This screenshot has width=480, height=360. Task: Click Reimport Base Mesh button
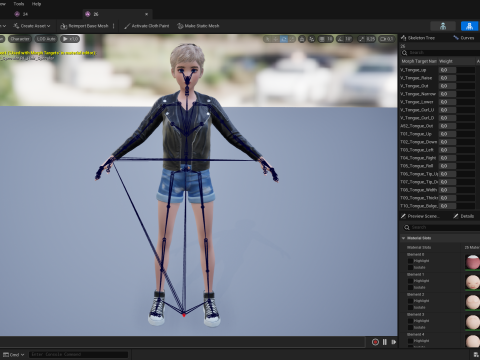coord(84,26)
